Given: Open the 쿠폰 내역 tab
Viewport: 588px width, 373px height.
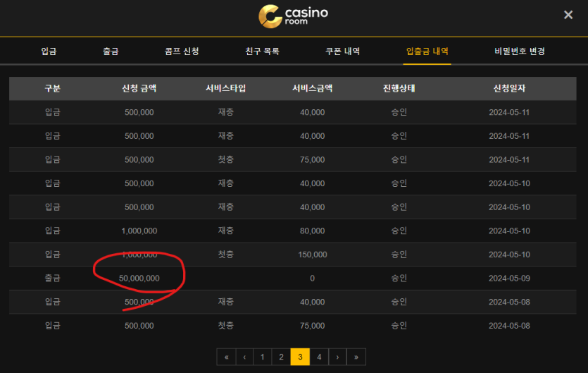Looking at the screenshot, I should [343, 51].
